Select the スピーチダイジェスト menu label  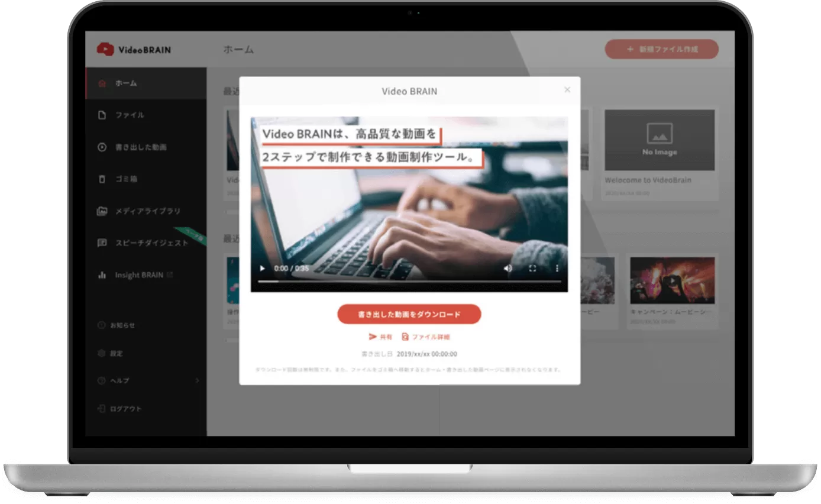pyautogui.click(x=151, y=243)
